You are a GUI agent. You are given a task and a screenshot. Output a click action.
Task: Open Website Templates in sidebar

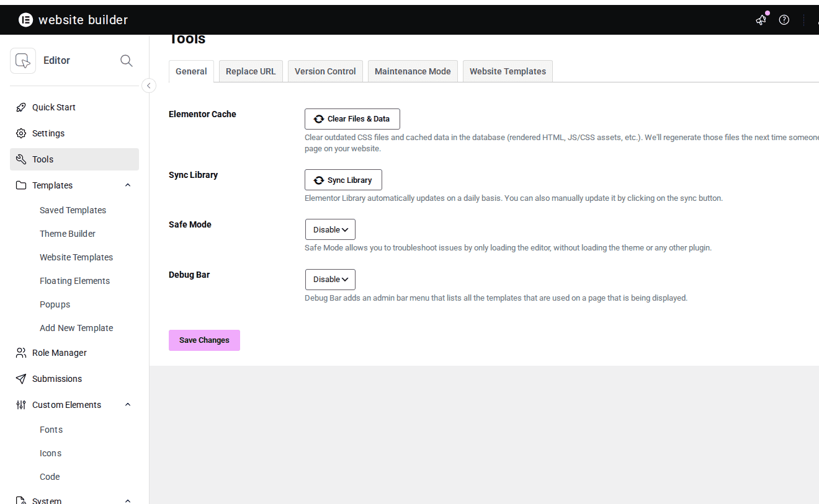[x=76, y=257]
